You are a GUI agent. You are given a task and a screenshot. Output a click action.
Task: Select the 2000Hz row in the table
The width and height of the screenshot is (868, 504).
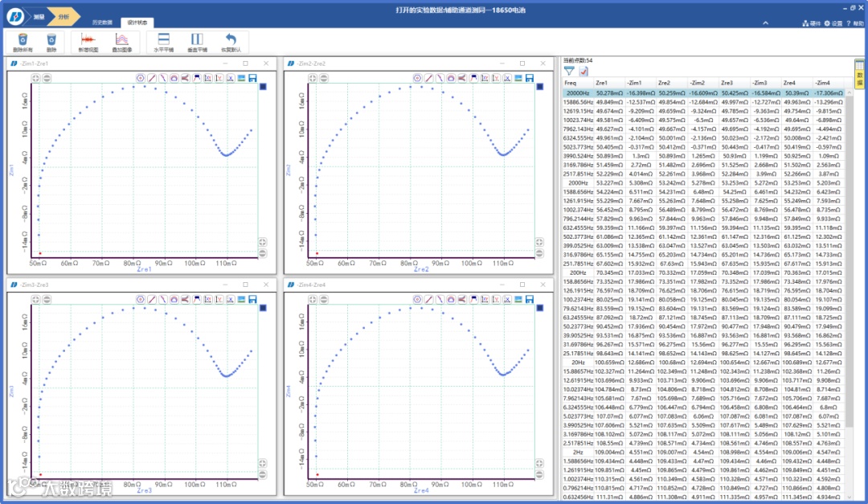click(703, 182)
